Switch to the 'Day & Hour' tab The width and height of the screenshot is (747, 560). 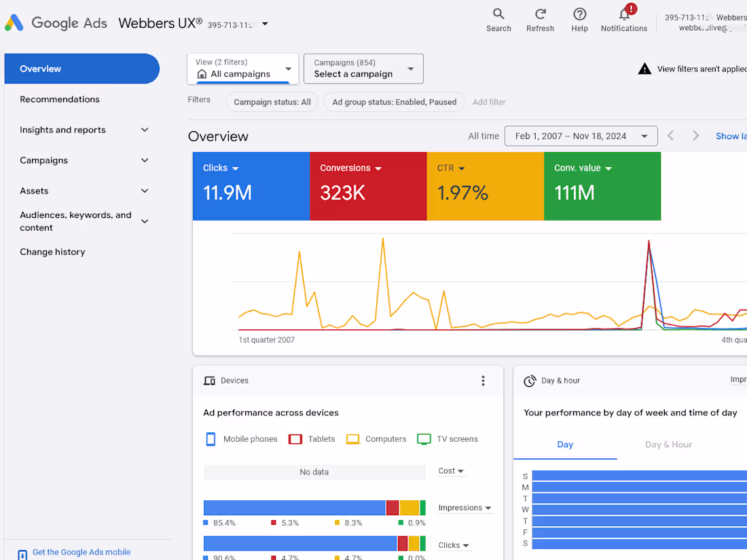pyautogui.click(x=668, y=445)
